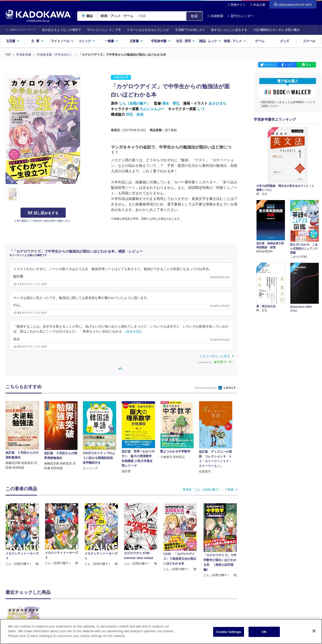Click the search input field
Viewport: 322px width, 644px height.
point(162,16)
